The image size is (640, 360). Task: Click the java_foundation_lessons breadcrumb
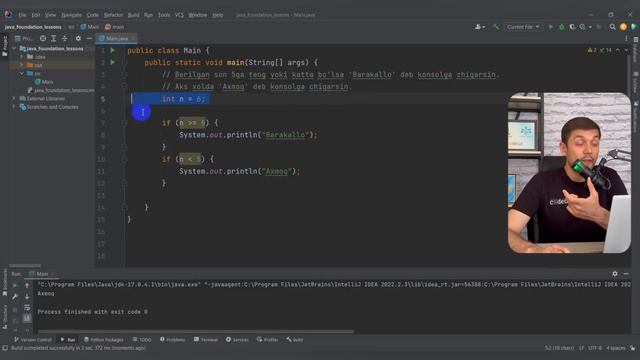33,27
